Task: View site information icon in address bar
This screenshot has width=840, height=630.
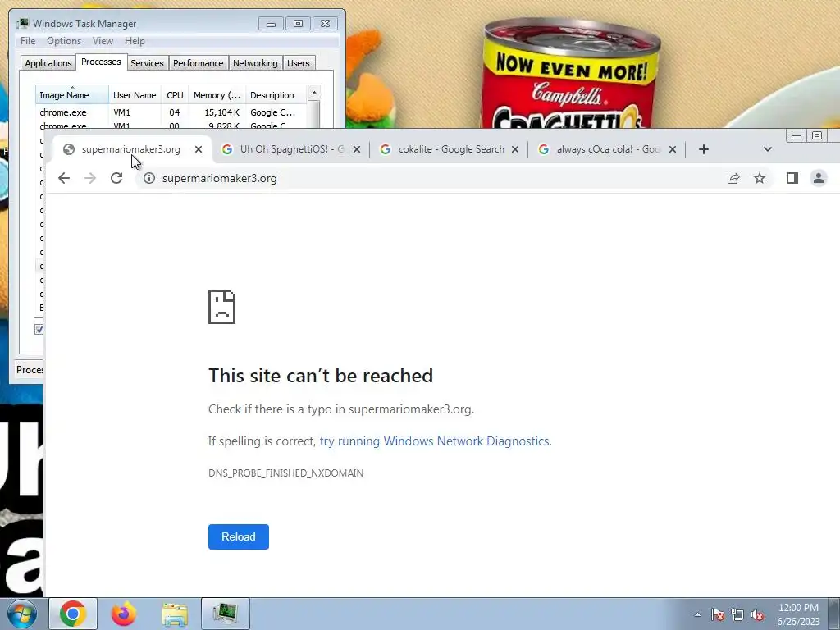Action: click(149, 178)
